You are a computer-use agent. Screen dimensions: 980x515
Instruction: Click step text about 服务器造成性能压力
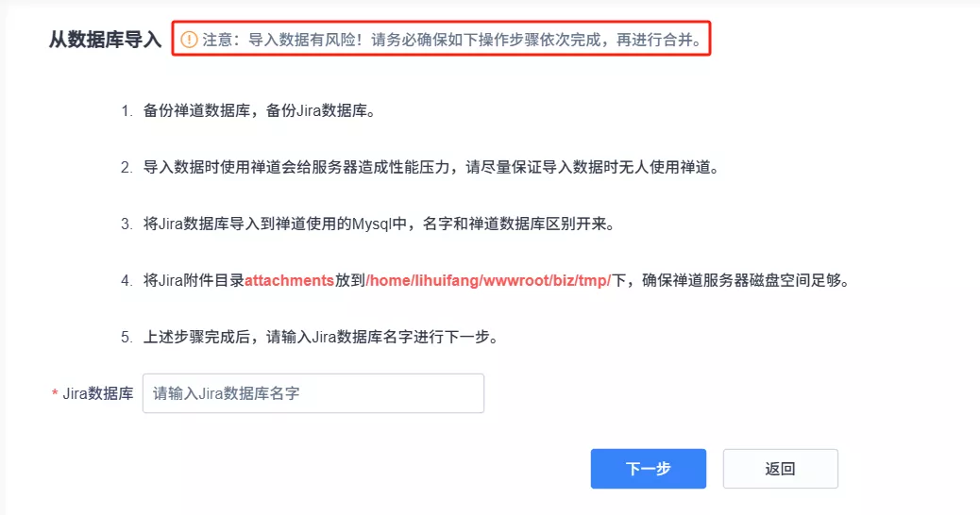click(431, 167)
